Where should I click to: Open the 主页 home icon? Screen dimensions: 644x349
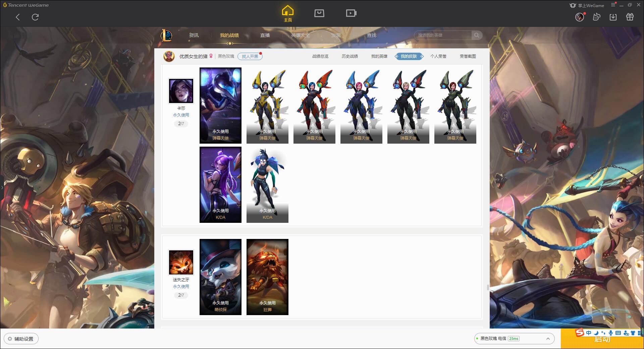coord(287,14)
